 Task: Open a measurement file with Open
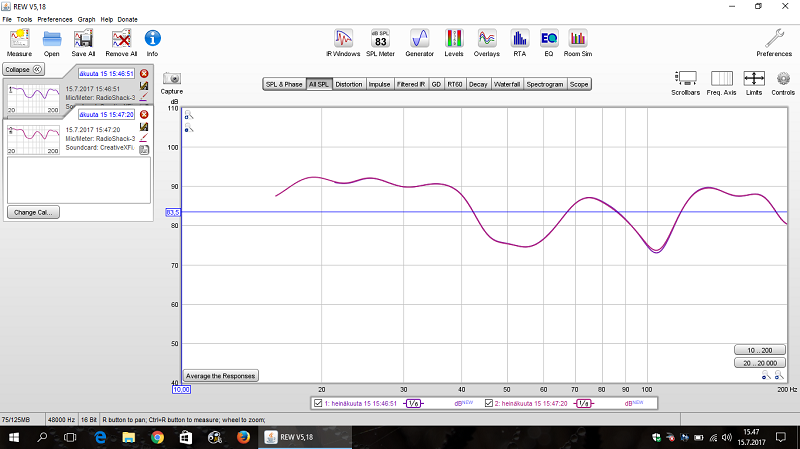coord(52,42)
